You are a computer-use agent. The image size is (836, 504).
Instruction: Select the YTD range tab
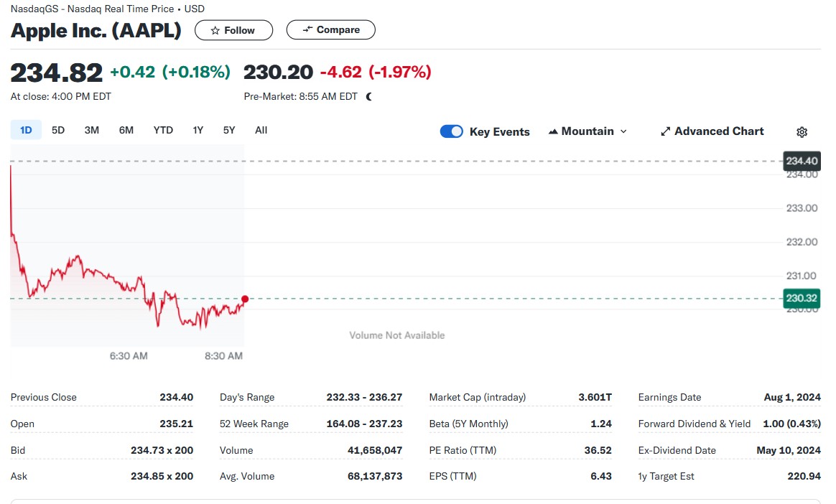pos(163,130)
